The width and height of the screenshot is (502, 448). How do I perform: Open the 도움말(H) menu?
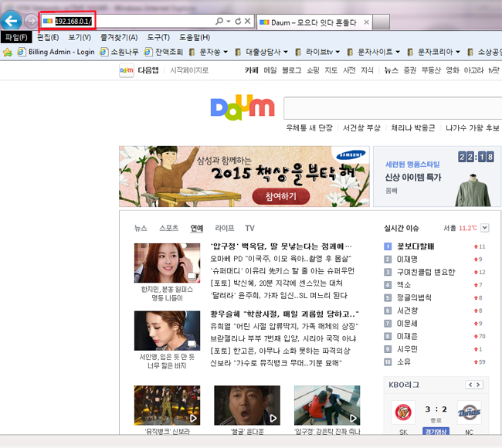coord(195,38)
